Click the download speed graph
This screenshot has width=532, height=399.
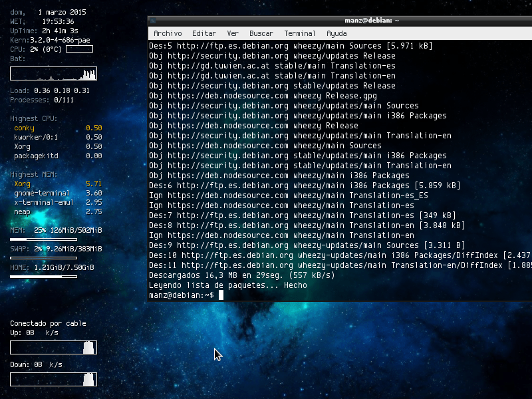54,379
